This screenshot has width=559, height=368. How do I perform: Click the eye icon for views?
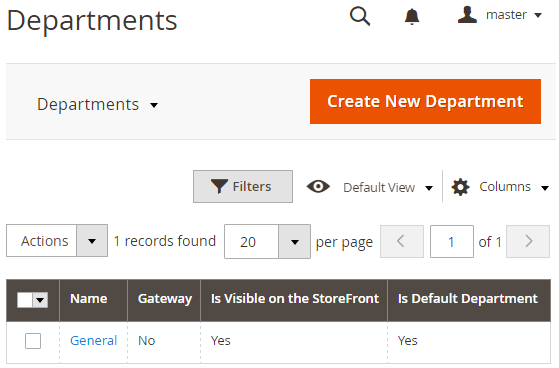pyautogui.click(x=318, y=186)
